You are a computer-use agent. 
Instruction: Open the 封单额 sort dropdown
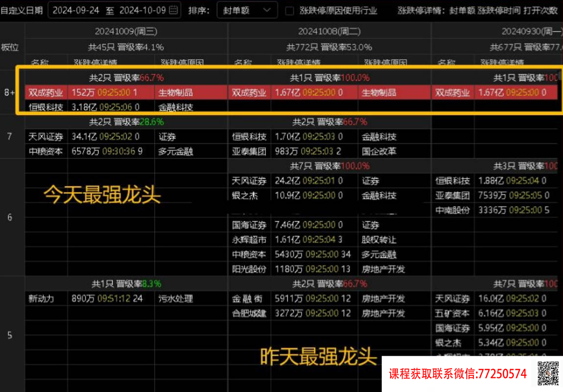[247, 10]
